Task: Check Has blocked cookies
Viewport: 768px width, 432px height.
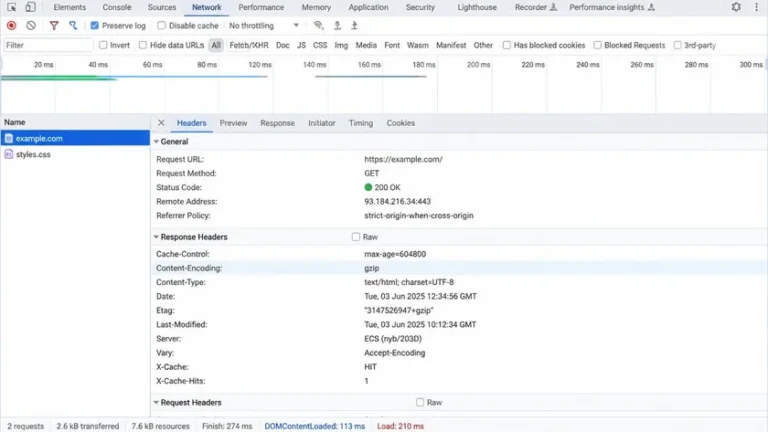Action: click(x=506, y=45)
